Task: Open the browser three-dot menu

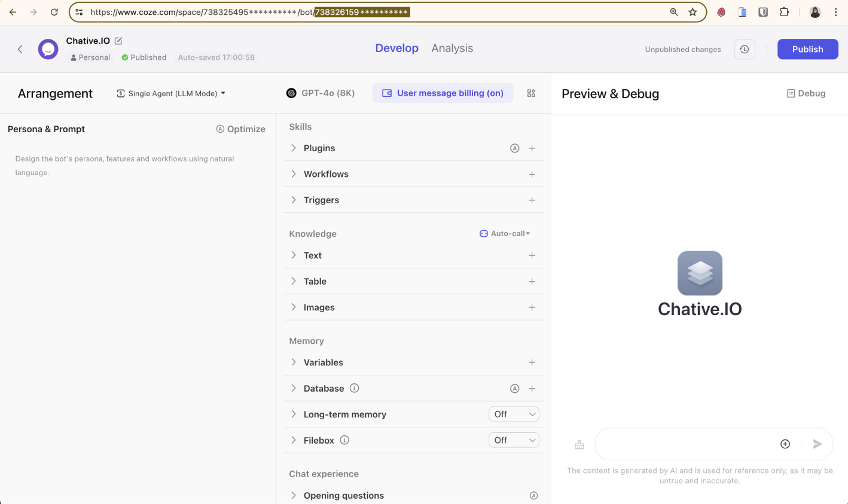Action: click(x=835, y=12)
